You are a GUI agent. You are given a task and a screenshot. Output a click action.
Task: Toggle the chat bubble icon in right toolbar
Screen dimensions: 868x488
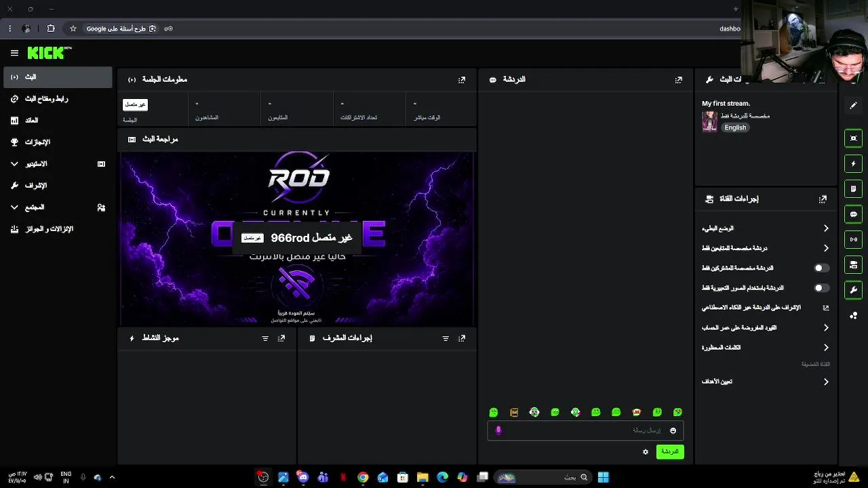point(854,214)
